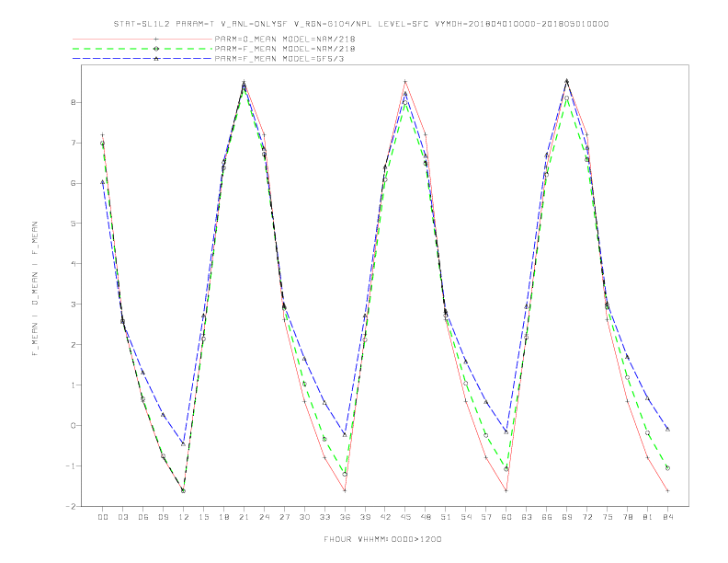Image resolution: width=728 pixels, height=563 pixels.
Task: Click x-axis tick label 36
Action: (x=345, y=517)
